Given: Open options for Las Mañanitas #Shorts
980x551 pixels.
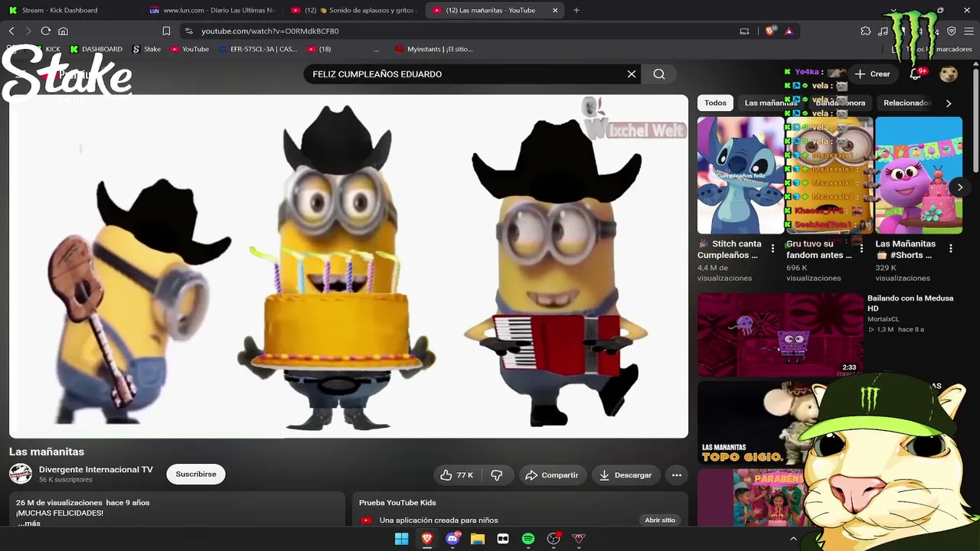Looking at the screenshot, I should click(950, 249).
